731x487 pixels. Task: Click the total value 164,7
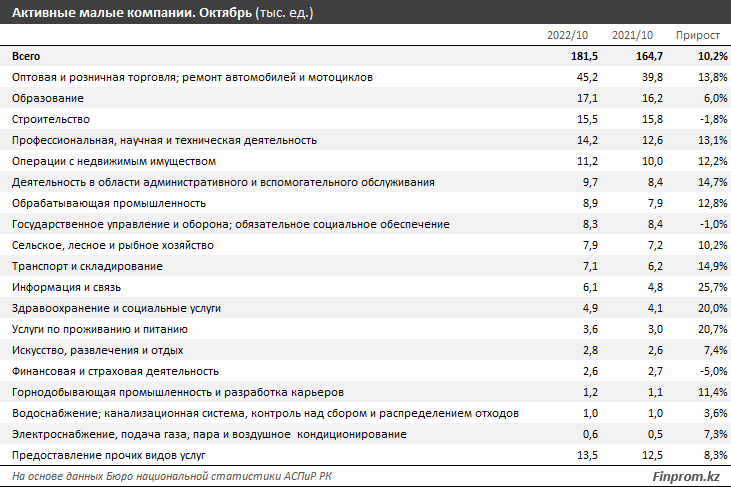click(x=649, y=56)
